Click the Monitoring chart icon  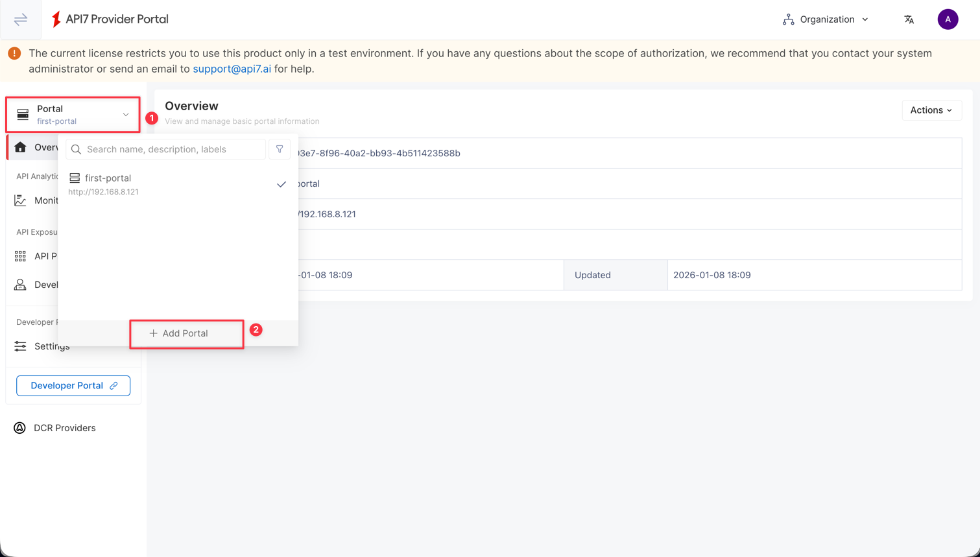(x=21, y=200)
